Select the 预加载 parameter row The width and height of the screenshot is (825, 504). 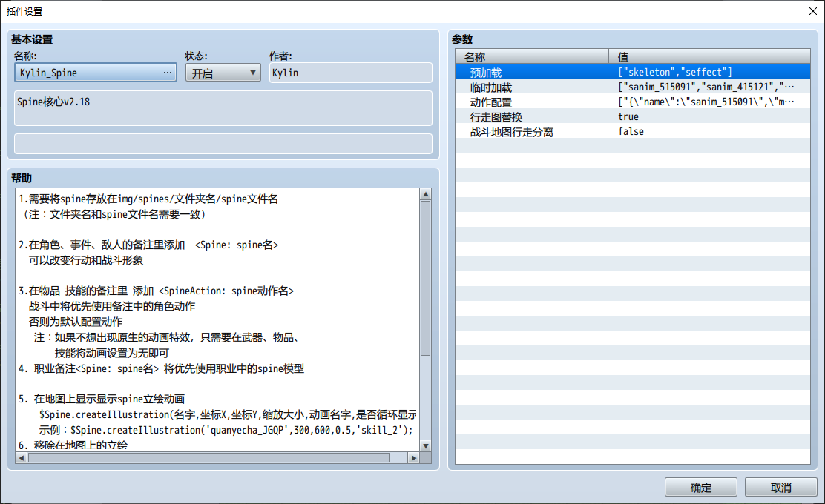click(x=632, y=72)
